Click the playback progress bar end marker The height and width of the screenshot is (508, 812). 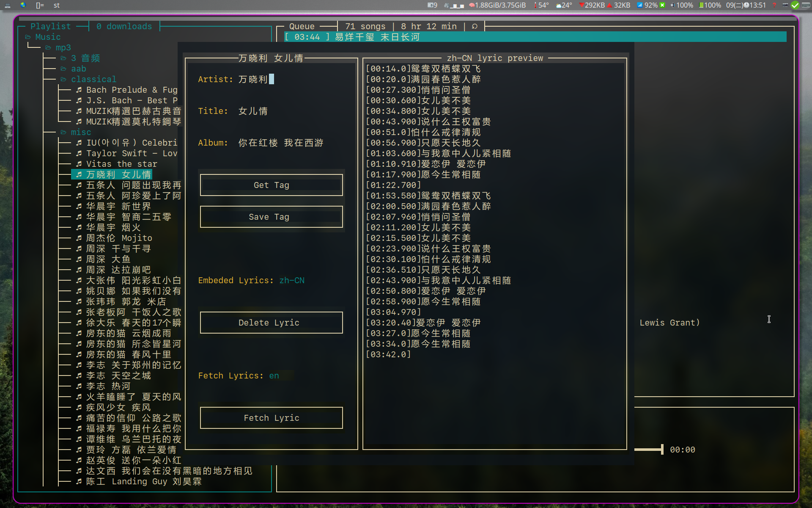[x=662, y=450]
